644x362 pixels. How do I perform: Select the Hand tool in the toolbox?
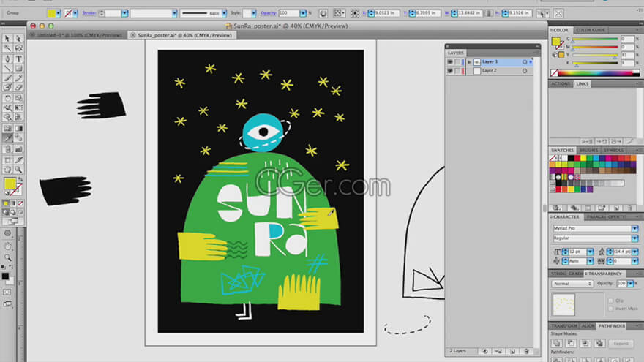(7, 170)
